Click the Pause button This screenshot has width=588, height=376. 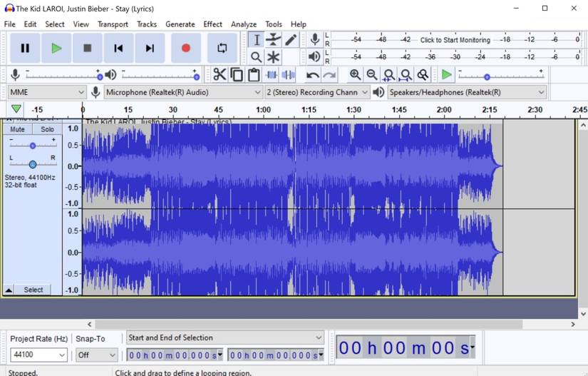(x=25, y=48)
